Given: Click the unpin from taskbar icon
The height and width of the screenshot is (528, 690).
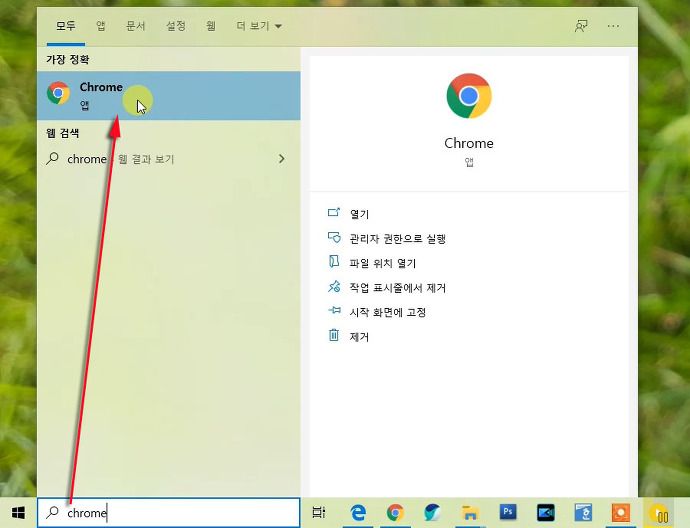Looking at the screenshot, I should (x=334, y=287).
